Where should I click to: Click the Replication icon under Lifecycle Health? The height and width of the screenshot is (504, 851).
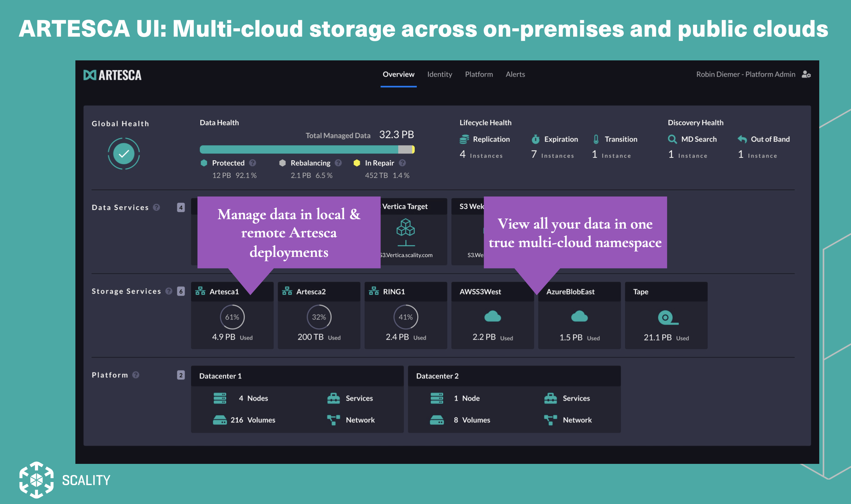click(464, 139)
